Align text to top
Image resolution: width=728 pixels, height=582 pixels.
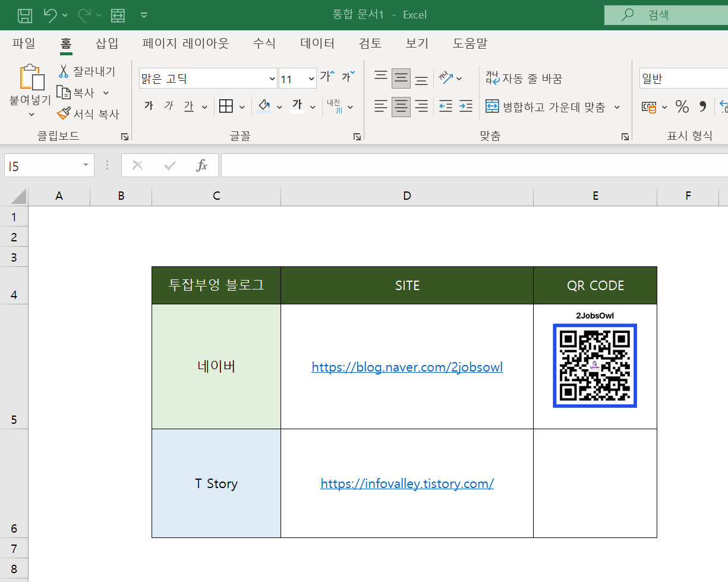click(381, 76)
